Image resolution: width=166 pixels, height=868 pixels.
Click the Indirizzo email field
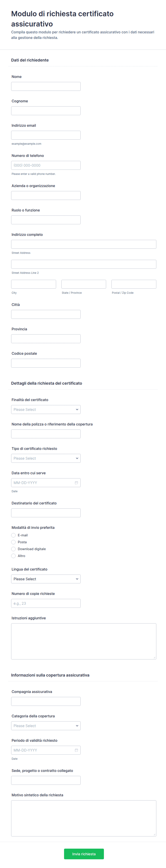click(x=46, y=135)
